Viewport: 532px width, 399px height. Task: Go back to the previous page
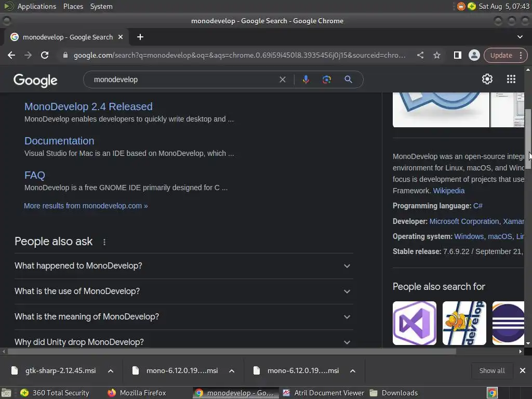point(11,55)
